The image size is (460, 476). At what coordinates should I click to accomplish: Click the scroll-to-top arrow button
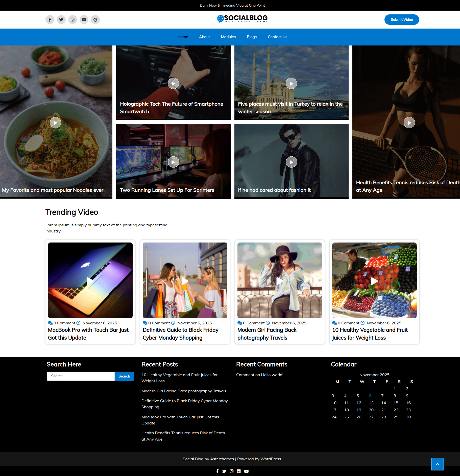click(x=437, y=464)
